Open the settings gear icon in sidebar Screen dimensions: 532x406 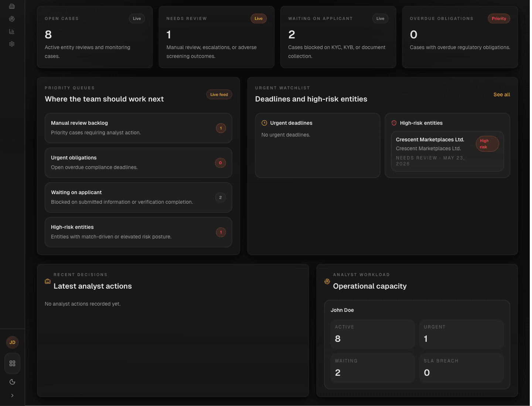[x=12, y=44]
